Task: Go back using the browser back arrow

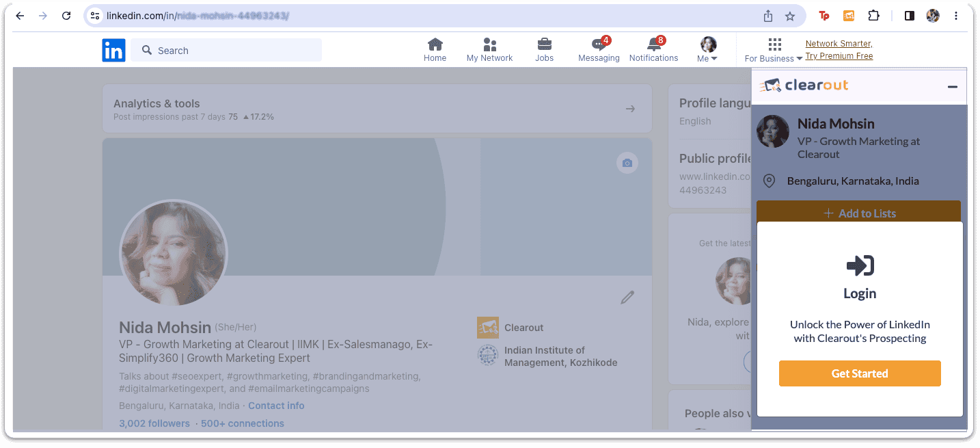Action: (20, 16)
